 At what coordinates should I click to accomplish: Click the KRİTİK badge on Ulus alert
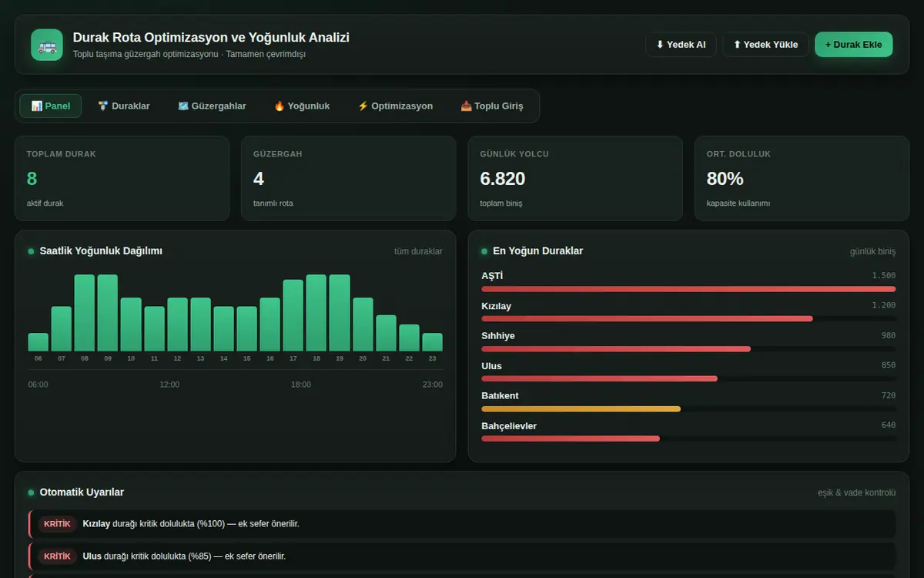[x=57, y=556]
